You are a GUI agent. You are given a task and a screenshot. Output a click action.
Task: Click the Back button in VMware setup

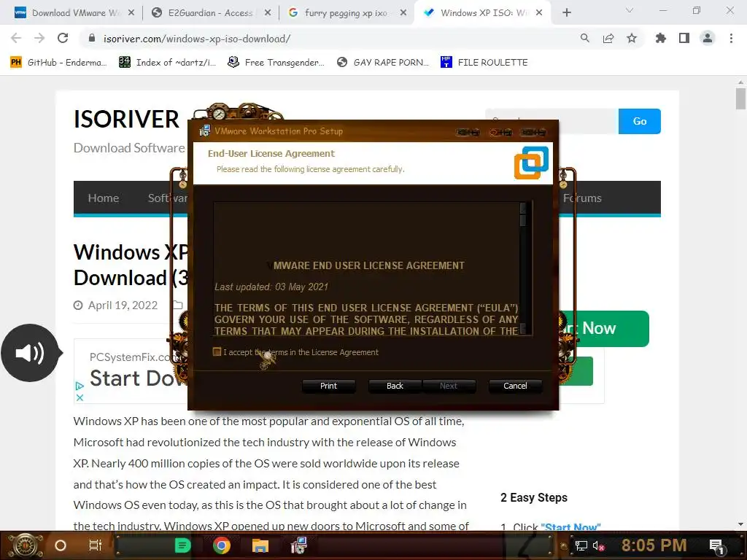[395, 386]
